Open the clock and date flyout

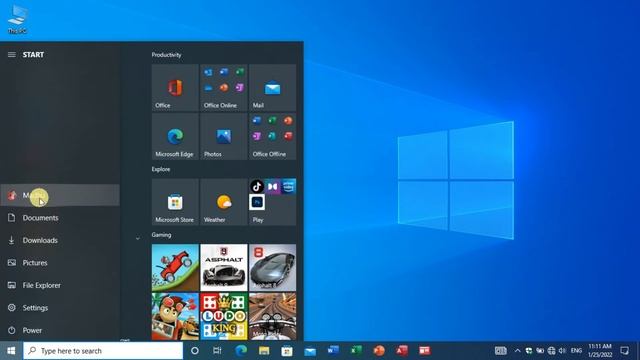click(x=600, y=351)
